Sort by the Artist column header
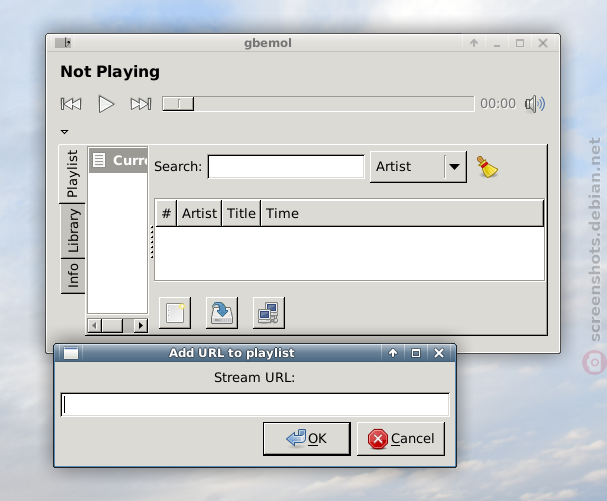 (199, 213)
